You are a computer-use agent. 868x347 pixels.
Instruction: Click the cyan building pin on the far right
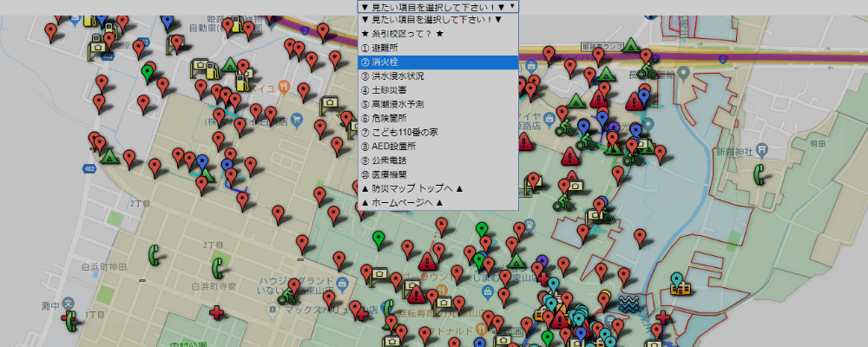(x=678, y=282)
